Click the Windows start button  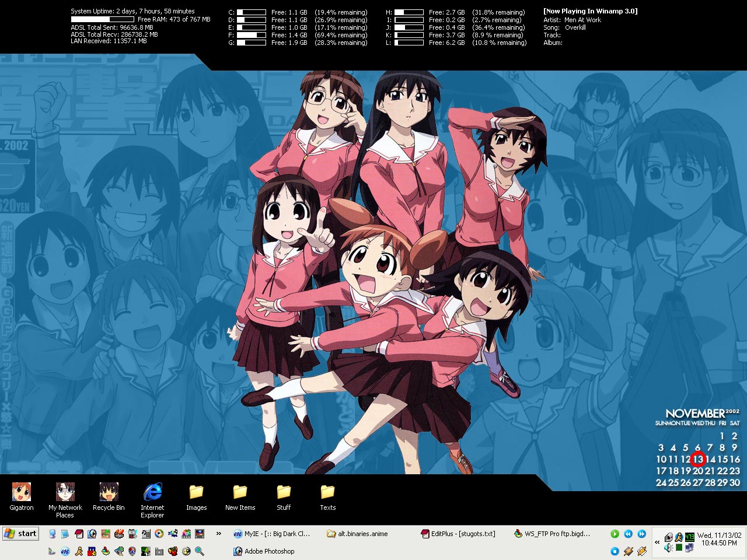pos(20,533)
